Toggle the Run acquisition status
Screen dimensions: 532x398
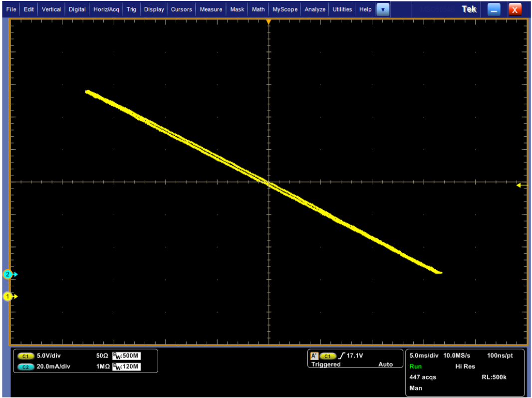coord(415,366)
